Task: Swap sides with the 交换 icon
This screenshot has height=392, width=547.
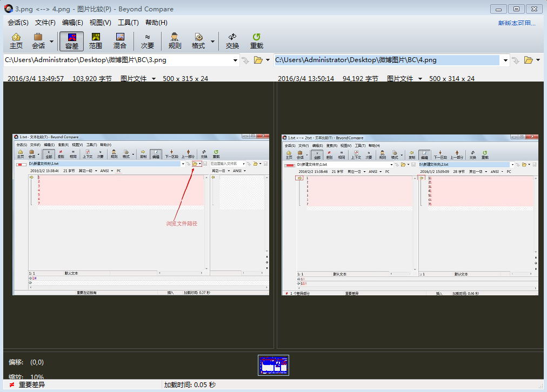Action: tap(232, 40)
